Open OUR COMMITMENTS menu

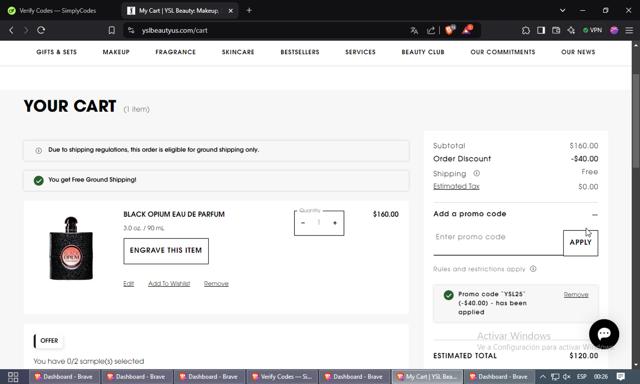click(x=503, y=52)
